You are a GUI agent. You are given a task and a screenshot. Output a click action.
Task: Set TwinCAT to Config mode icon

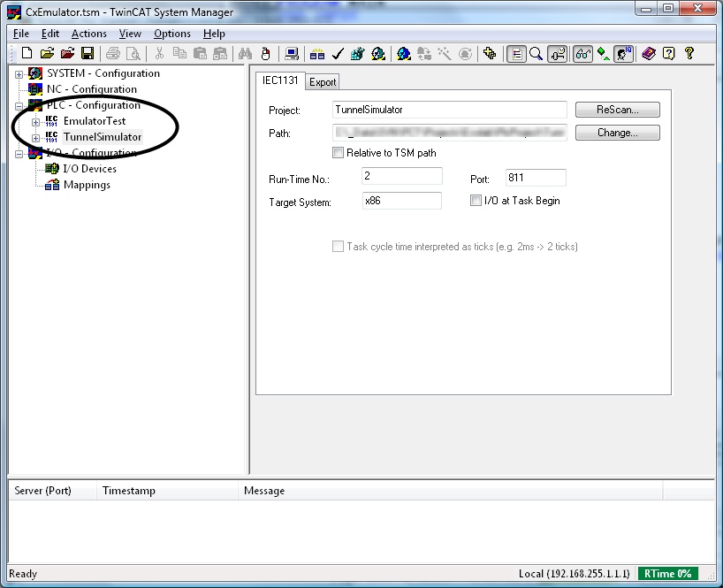(403, 54)
